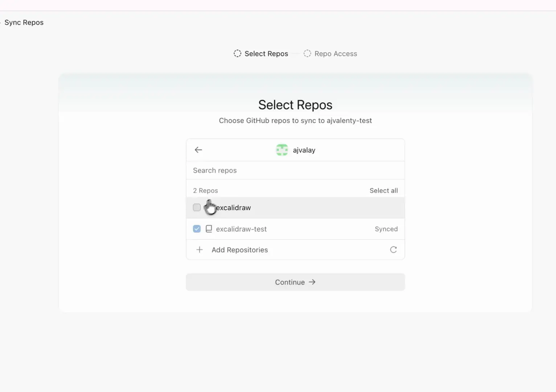Click the Sync Repos breadcrumb title
556x392 pixels.
(24, 23)
